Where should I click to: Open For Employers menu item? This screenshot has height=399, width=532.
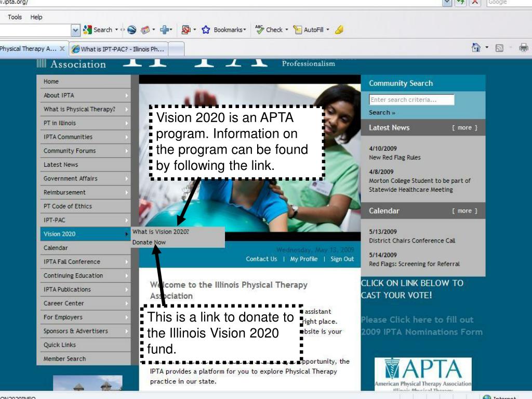pos(86,317)
